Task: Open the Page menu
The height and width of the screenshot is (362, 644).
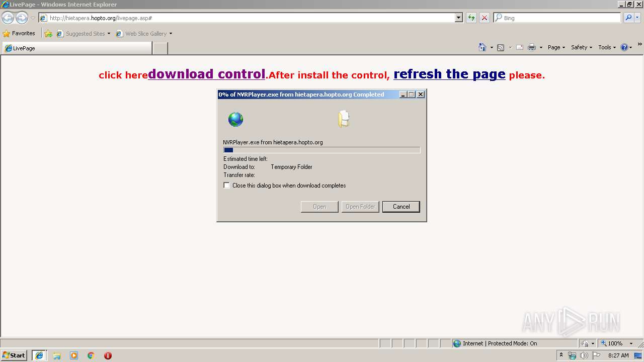Action: point(556,47)
